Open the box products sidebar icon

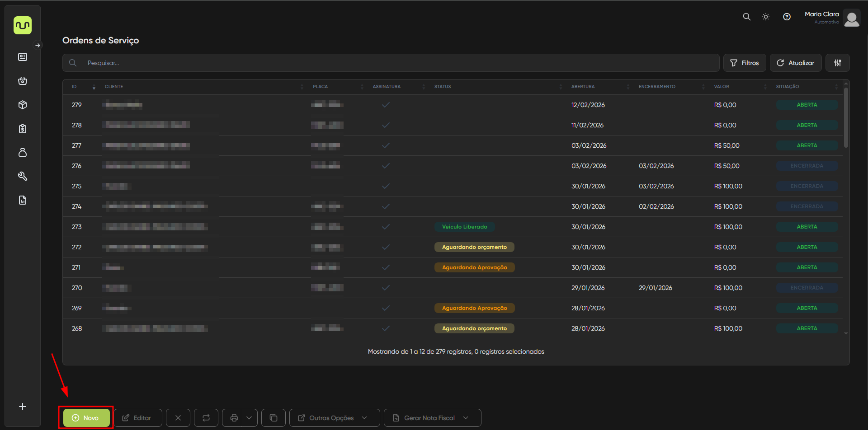tap(23, 105)
